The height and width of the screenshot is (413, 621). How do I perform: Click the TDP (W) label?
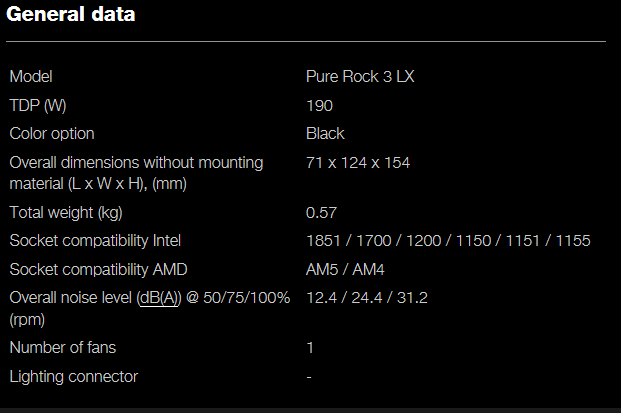coord(38,106)
